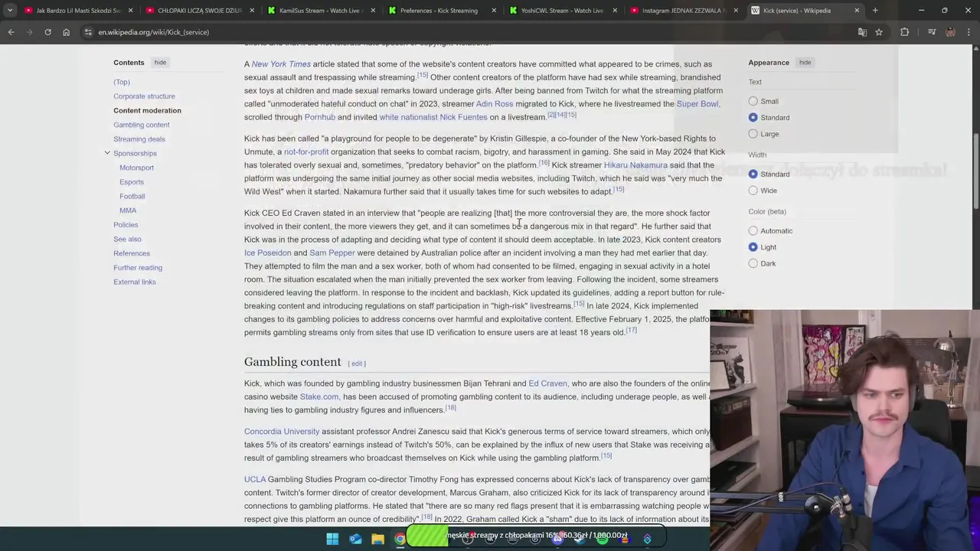Open the Sam Pepper link
Image resolution: width=980 pixels, height=551 pixels.
(332, 253)
